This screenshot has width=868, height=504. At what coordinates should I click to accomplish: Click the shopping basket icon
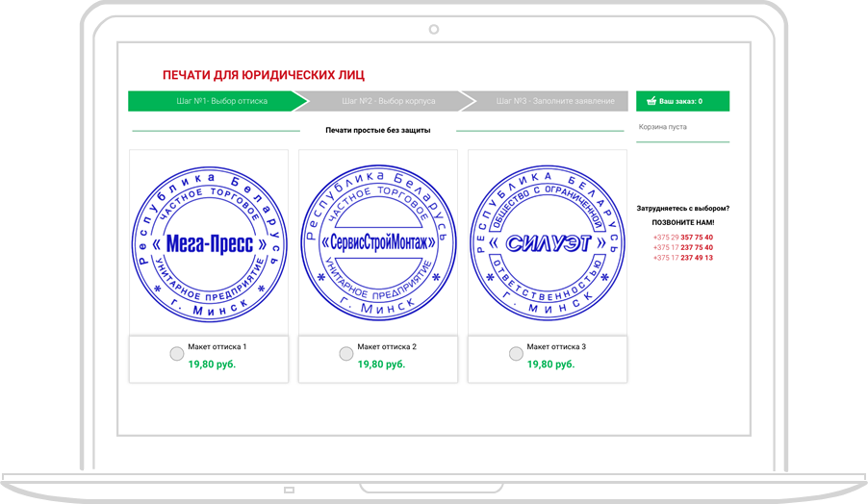click(651, 101)
